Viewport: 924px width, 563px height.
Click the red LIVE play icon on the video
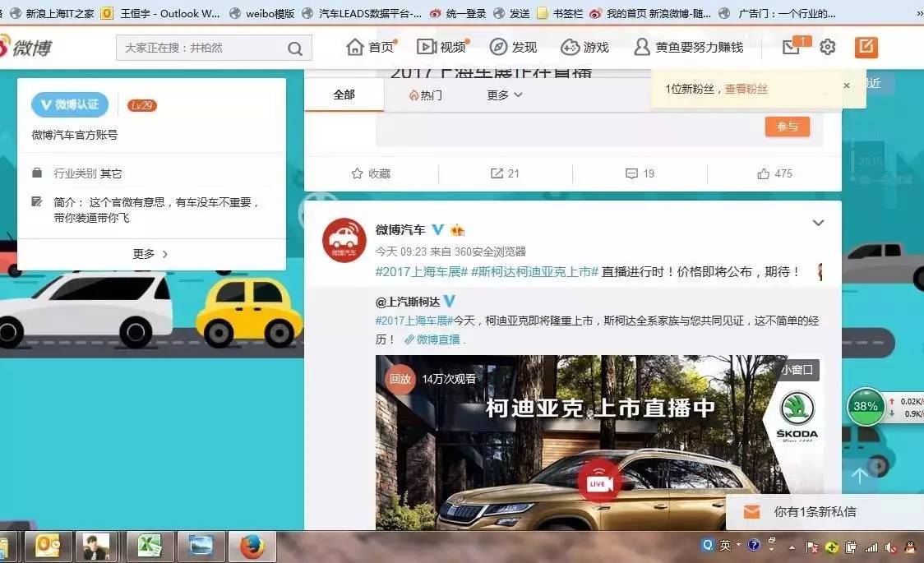[x=599, y=481]
